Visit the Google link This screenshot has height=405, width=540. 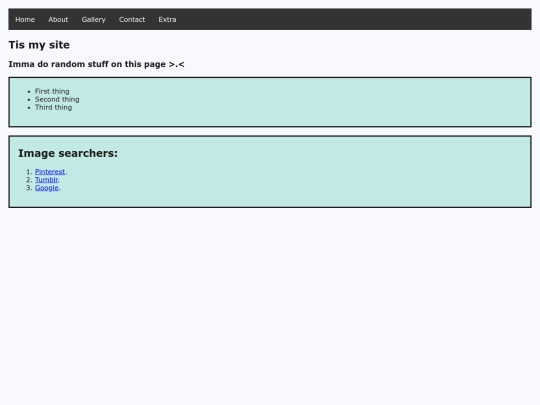coord(46,188)
